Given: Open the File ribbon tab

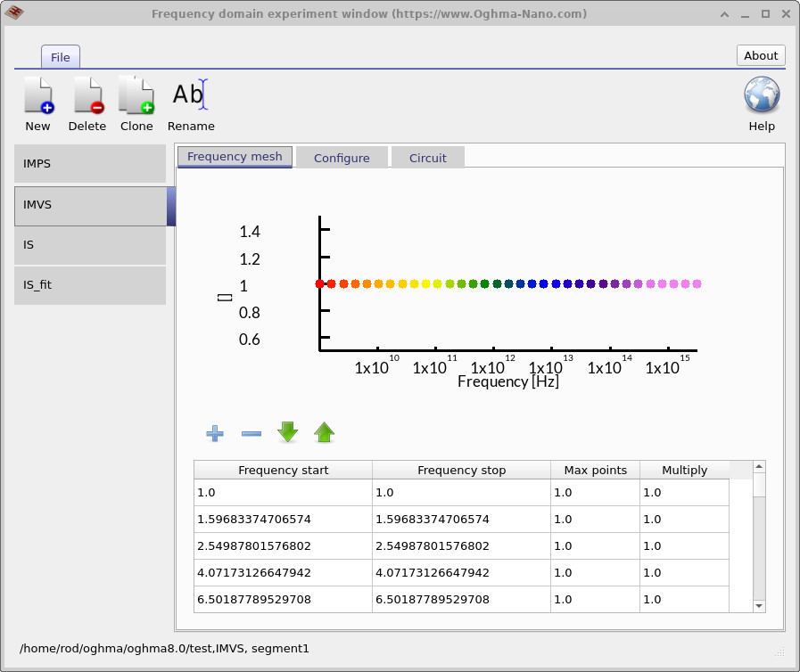Looking at the screenshot, I should [61, 57].
